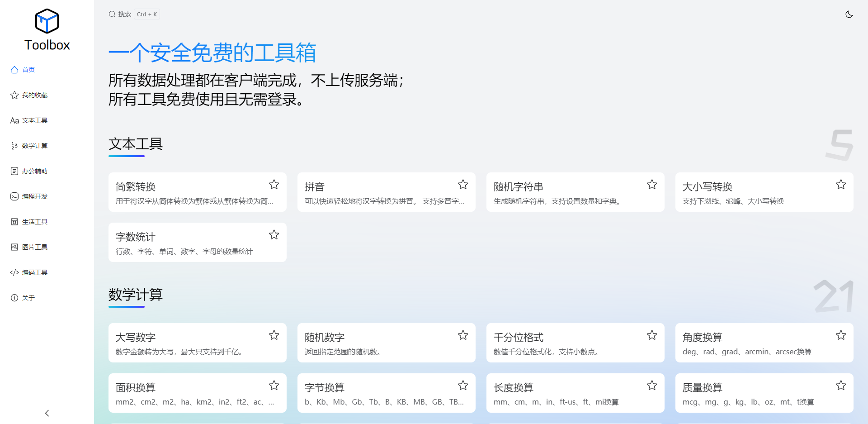Open the 拼音 tool card

point(387,192)
